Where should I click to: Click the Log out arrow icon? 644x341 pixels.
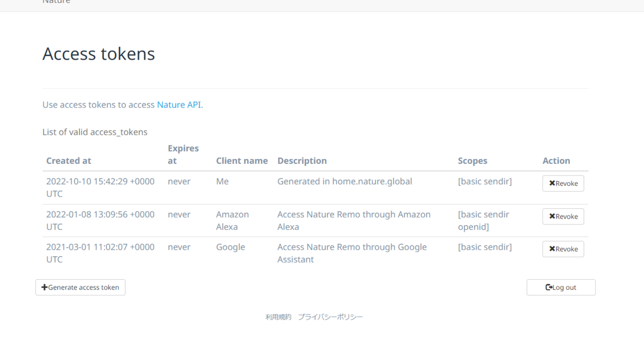[549, 287]
